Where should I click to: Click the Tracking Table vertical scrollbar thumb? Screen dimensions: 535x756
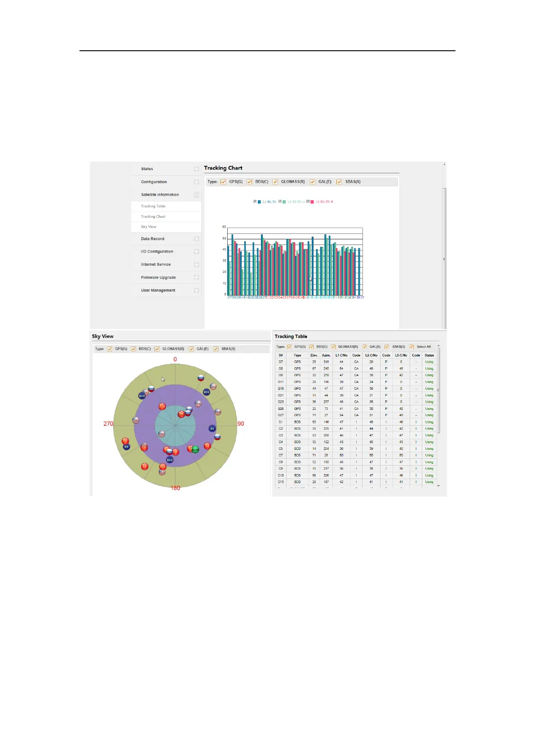pos(438,391)
